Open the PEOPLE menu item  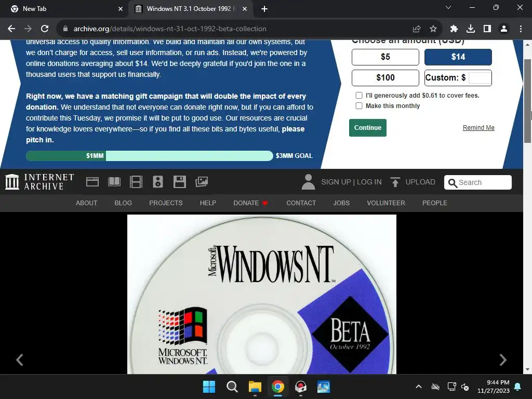pyautogui.click(x=435, y=203)
